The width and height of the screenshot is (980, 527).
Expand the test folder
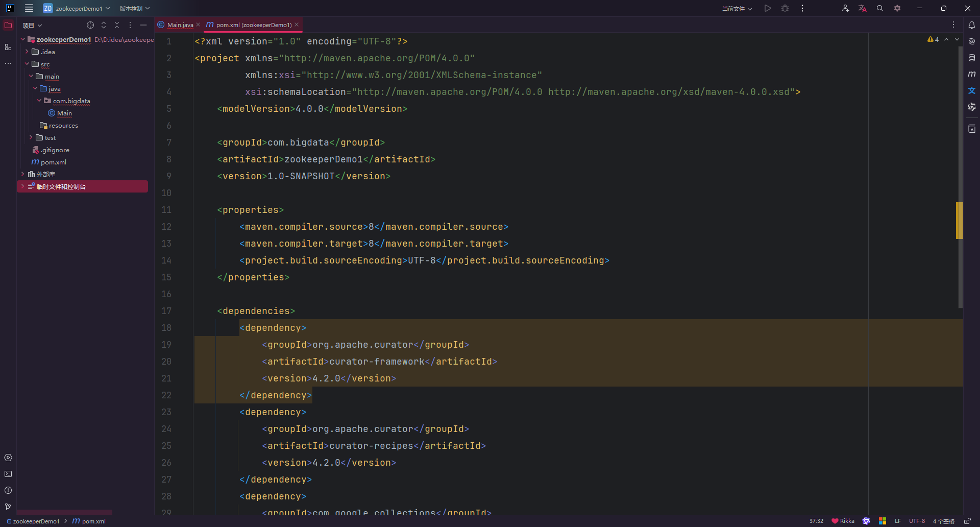[31, 137]
